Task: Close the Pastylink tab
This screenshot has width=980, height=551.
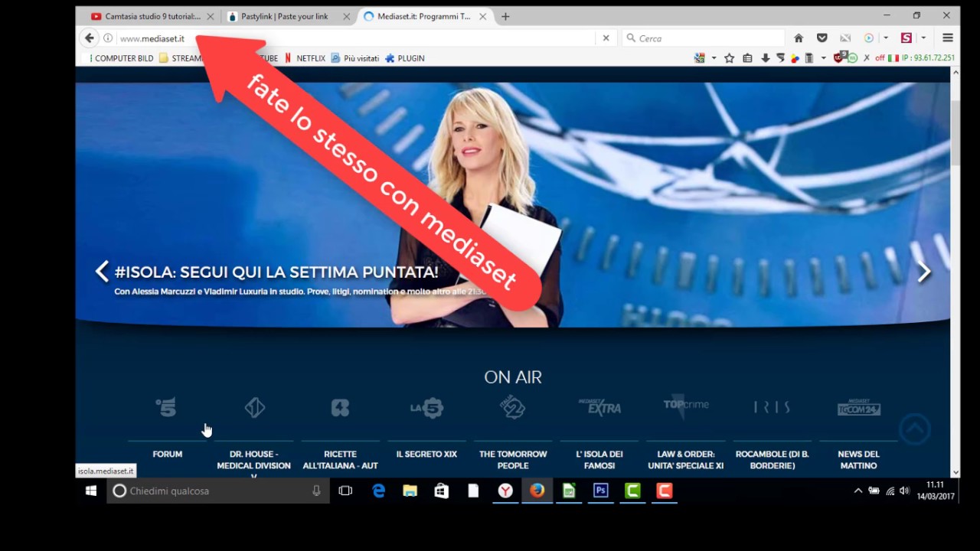Action: (346, 16)
